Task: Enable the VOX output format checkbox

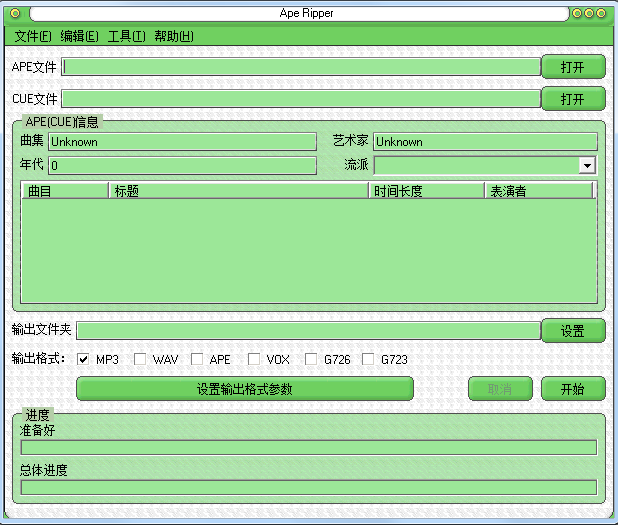Action: pos(254,359)
